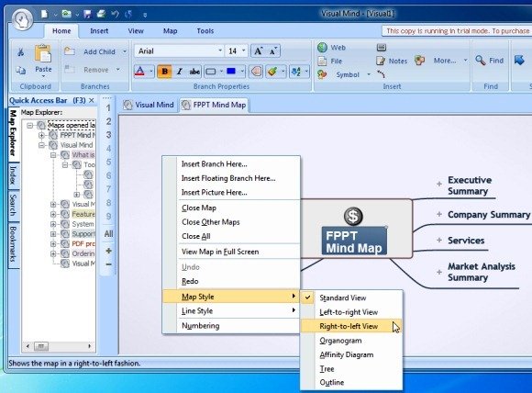Screen dimensions: 532x393
Task: Switch to the Tools ribbon tab
Action: click(x=205, y=31)
